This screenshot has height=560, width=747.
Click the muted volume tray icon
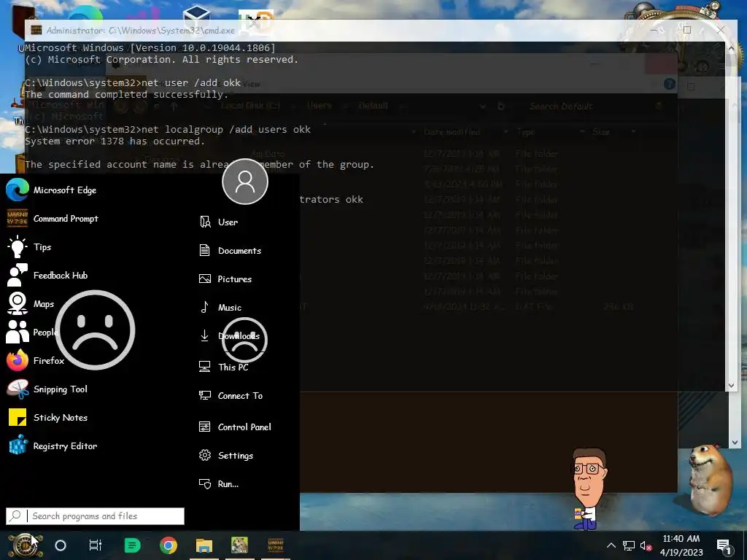pyautogui.click(x=646, y=545)
